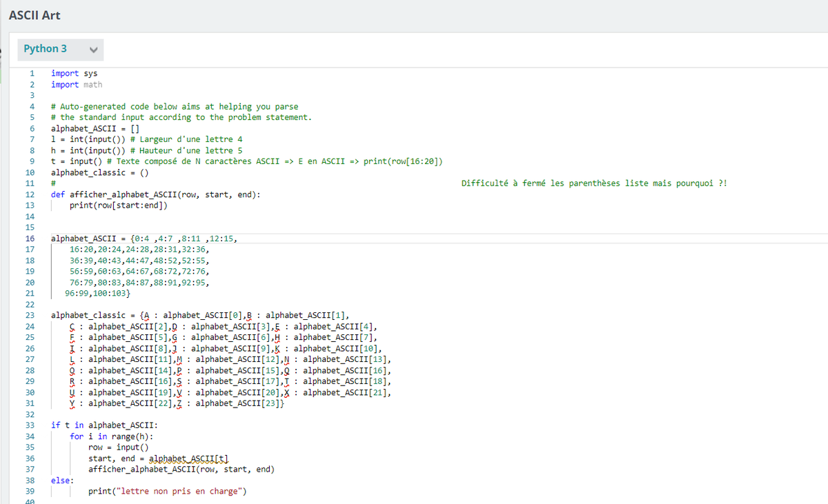Image resolution: width=828 pixels, height=504 pixels.
Task: Click the "alphabet_classic = ()" line
Action: [101, 172]
